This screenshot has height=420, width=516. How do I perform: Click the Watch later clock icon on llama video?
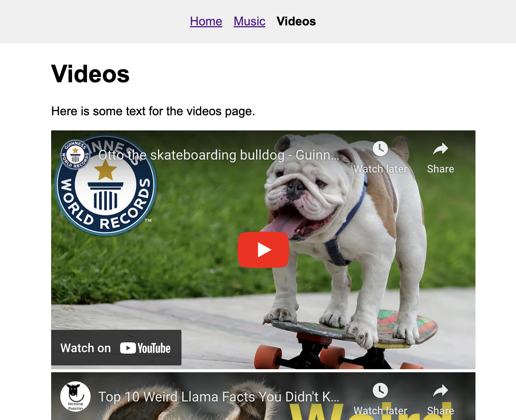pyautogui.click(x=380, y=390)
